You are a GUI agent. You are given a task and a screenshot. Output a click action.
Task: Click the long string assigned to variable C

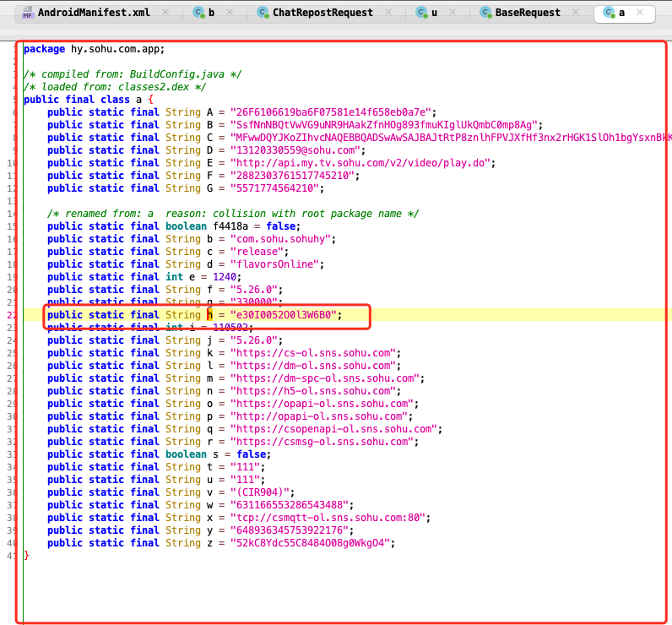[x=451, y=138]
